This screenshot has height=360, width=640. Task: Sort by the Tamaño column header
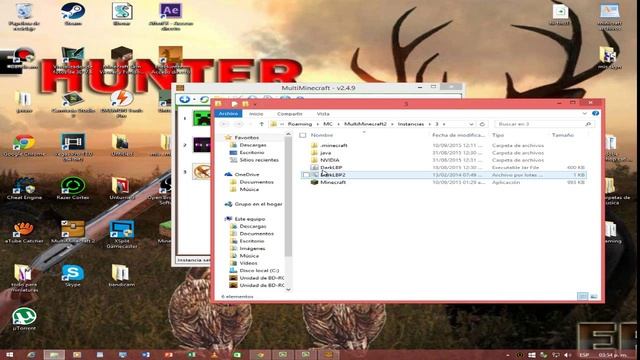click(x=563, y=135)
